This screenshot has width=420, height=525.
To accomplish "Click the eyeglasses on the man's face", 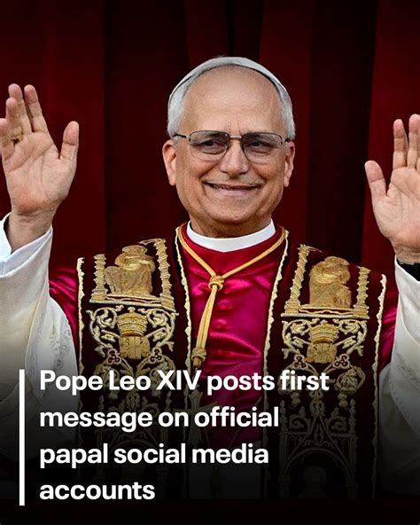I will point(231,145).
